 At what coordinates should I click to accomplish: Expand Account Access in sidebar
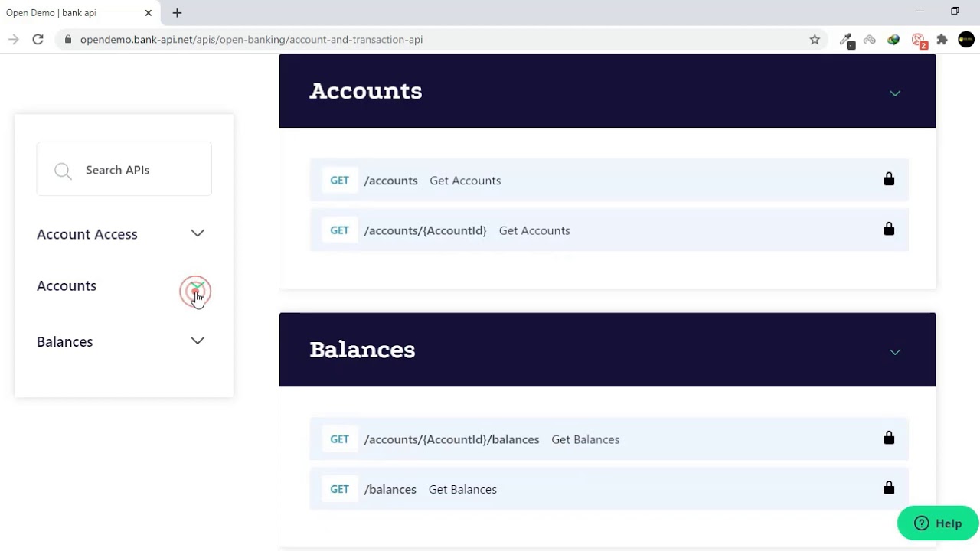pos(198,233)
